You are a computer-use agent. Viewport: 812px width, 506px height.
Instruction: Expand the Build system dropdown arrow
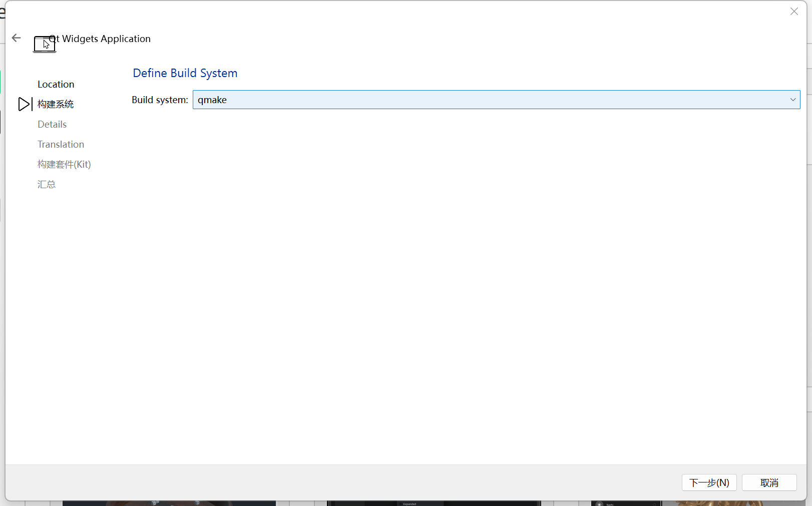(x=793, y=100)
